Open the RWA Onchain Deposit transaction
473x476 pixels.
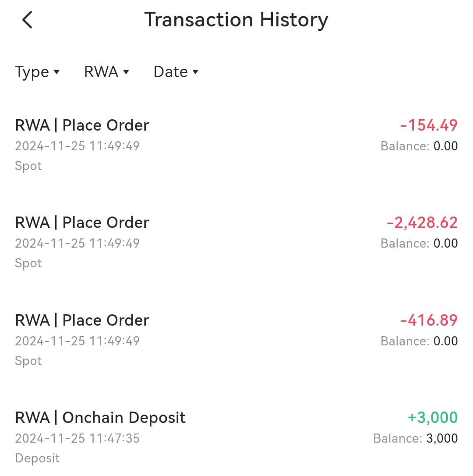(x=236, y=437)
